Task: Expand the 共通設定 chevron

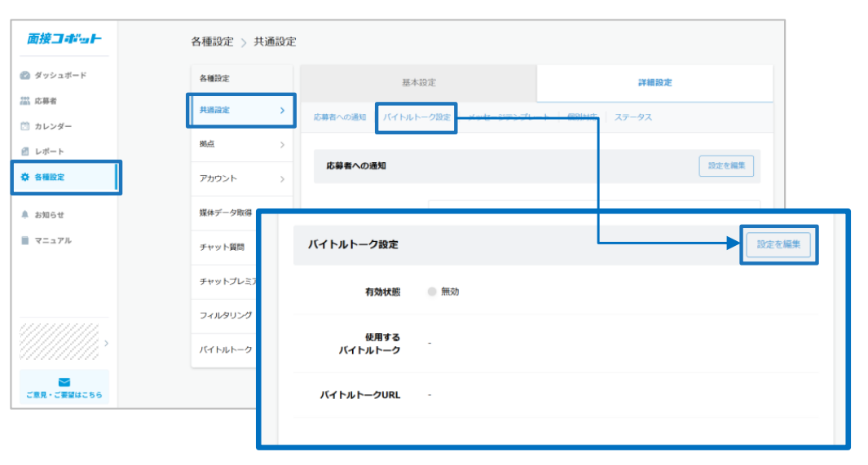Action: pos(282,111)
